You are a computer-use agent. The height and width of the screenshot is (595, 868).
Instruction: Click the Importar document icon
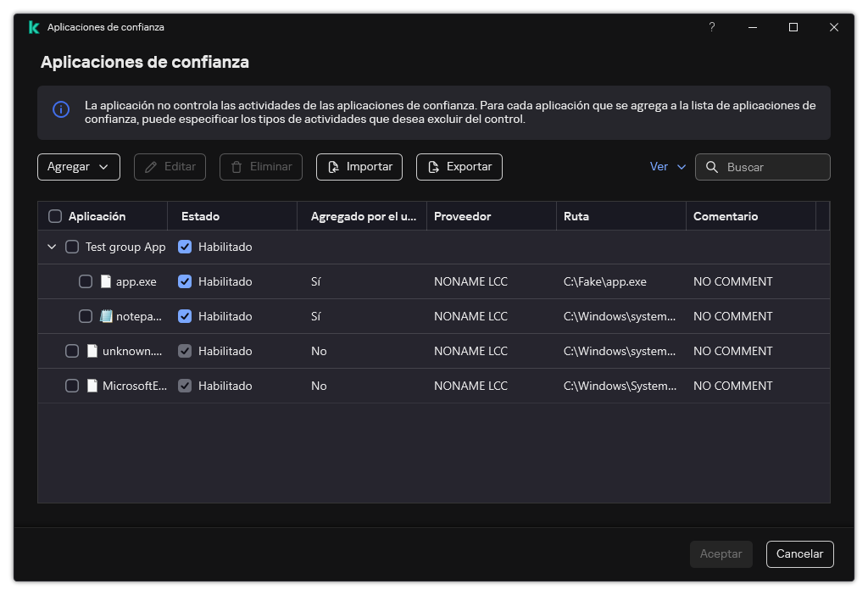[x=333, y=167]
